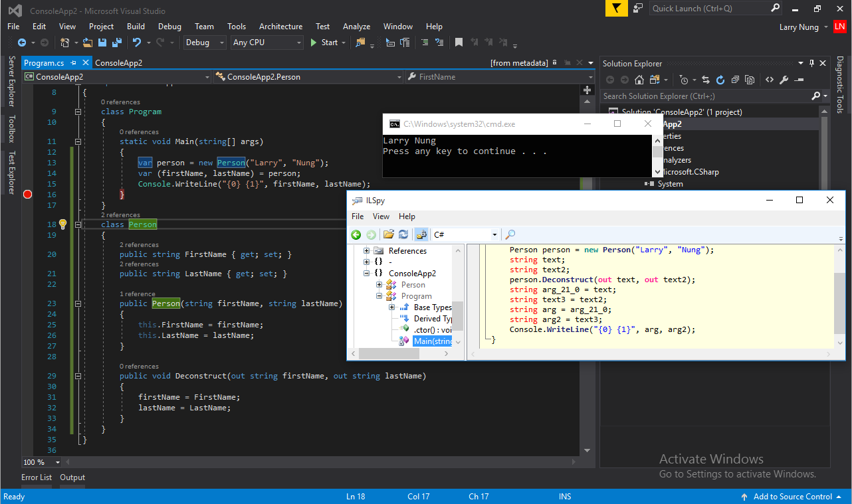The image size is (852, 504).
Task: Click the Save All toolbar icon
Action: tap(116, 42)
